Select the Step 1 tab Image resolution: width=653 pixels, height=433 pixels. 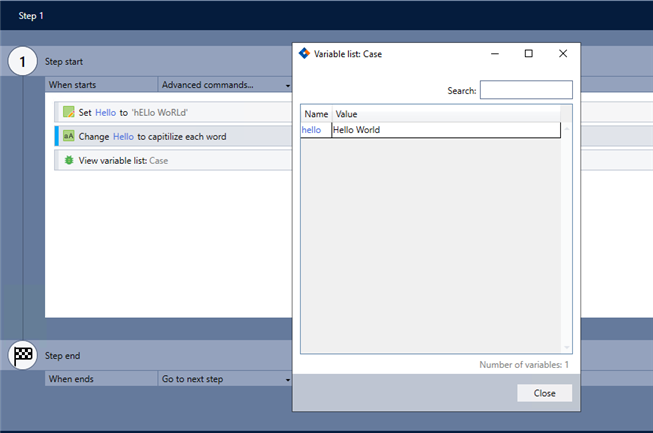[29, 16]
